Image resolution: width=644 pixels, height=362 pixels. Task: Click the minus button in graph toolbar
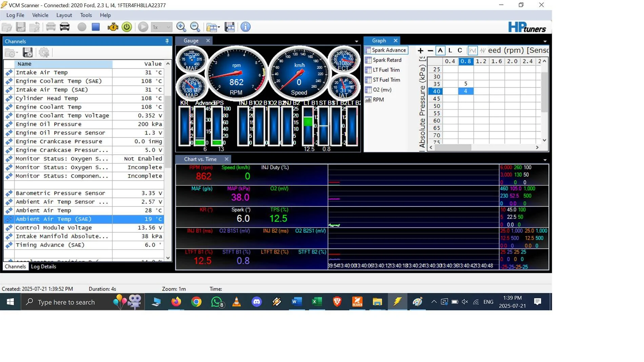[430, 51]
